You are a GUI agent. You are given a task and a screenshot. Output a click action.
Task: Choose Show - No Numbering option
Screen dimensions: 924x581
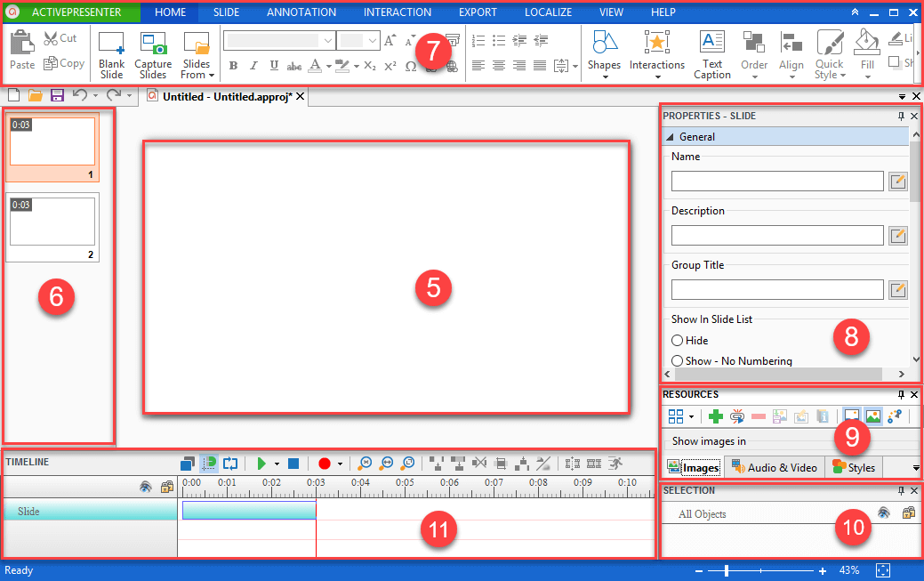coord(678,360)
